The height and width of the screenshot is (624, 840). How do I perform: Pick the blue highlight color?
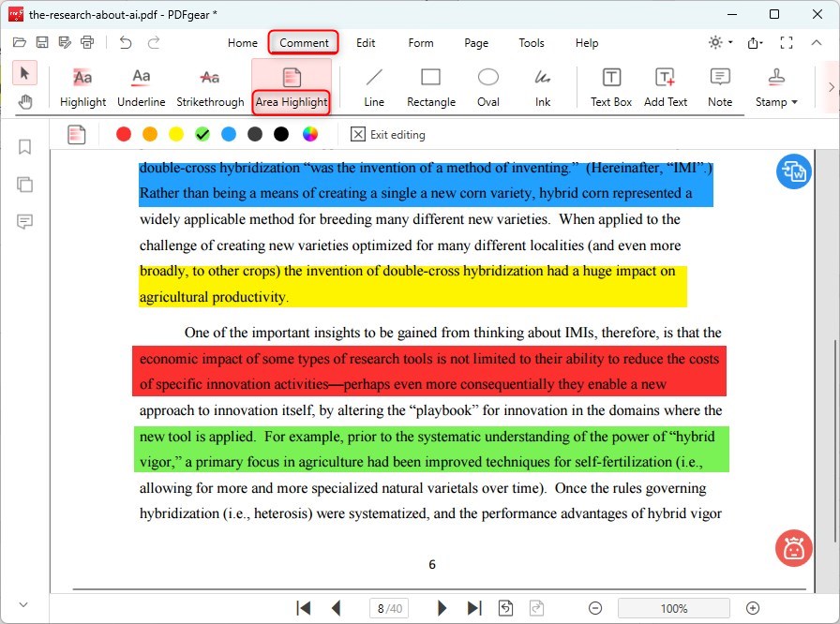tap(229, 134)
